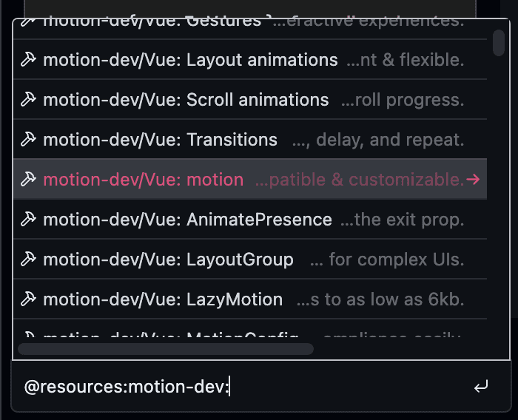Select partially visible Gestures entry at top
The image size is (518, 420).
(x=250, y=29)
